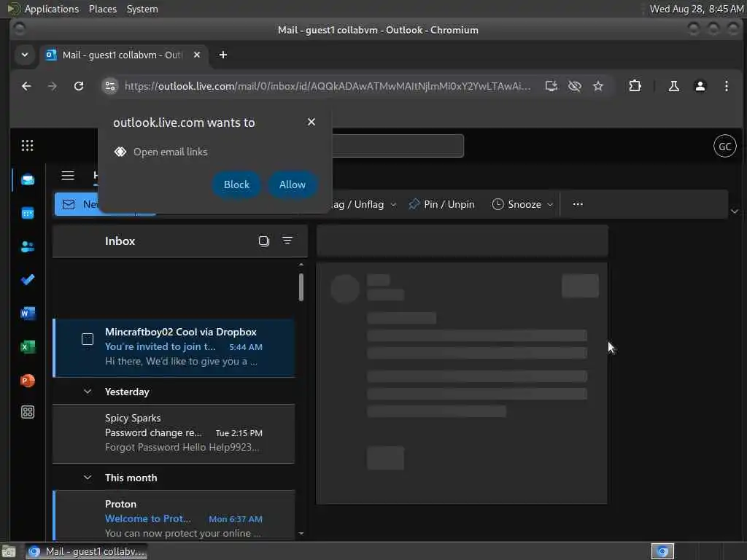This screenshot has height=560, width=747.
Task: Click the message list scrollbar thumb
Action: click(x=301, y=287)
